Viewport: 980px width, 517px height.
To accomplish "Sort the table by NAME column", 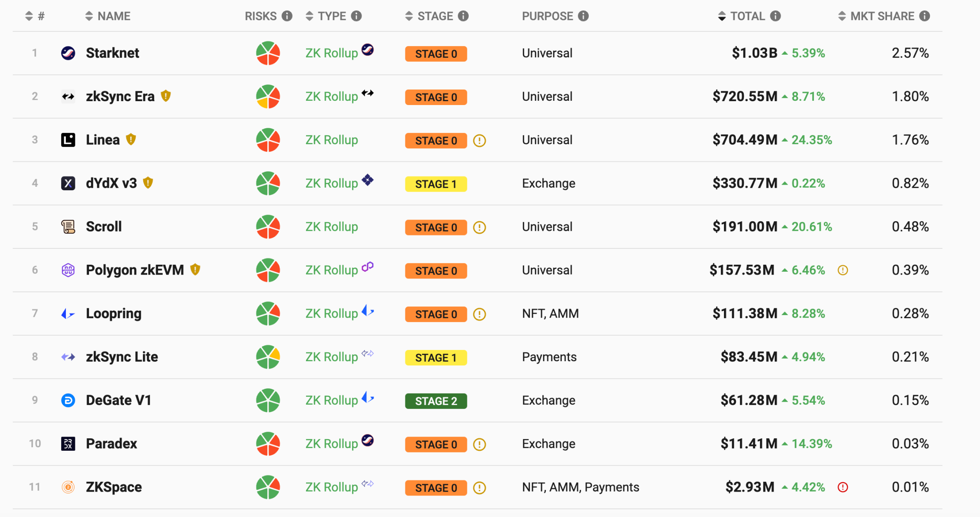I will (89, 16).
